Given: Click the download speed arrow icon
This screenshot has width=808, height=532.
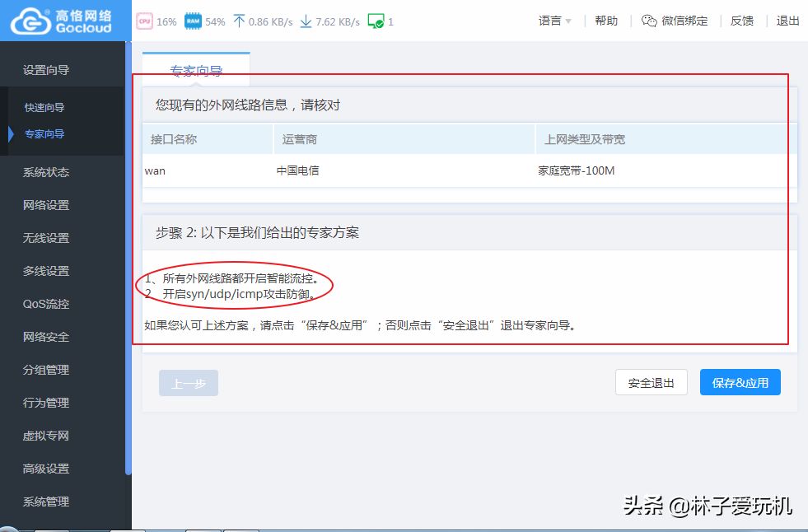Looking at the screenshot, I should [x=306, y=21].
